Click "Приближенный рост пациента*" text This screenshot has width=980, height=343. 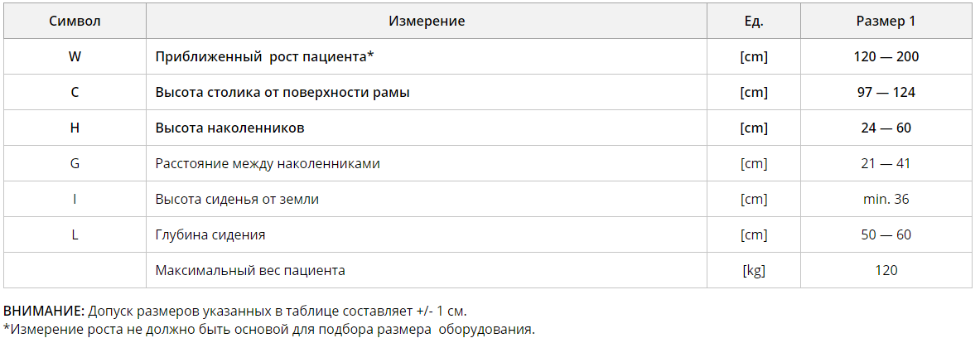(265, 57)
